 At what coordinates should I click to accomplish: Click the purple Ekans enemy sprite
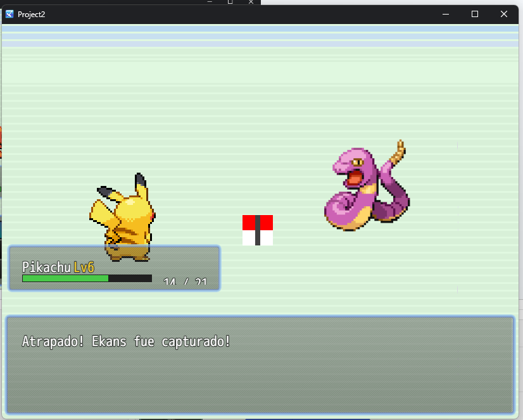[367, 186]
